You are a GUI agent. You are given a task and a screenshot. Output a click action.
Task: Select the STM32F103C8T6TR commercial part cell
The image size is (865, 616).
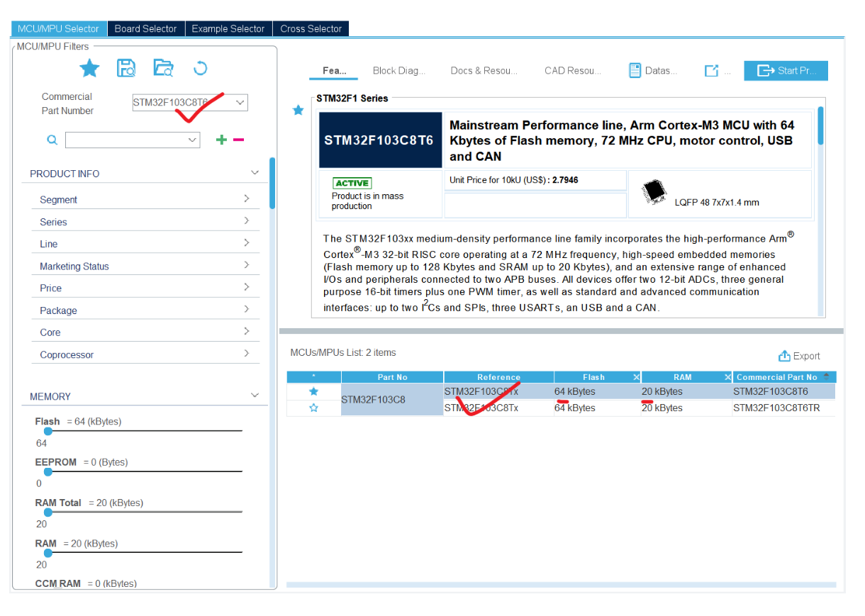click(x=783, y=408)
